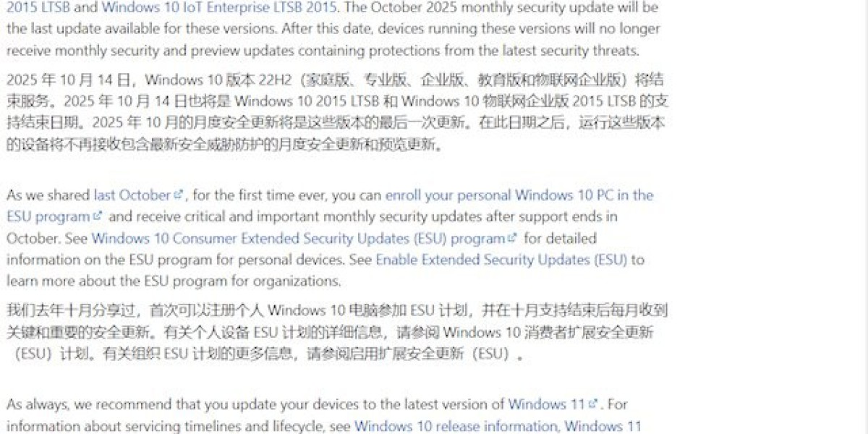Viewport: 868px width, 434px height.
Task: Open the "last October" link
Action: click(x=132, y=195)
